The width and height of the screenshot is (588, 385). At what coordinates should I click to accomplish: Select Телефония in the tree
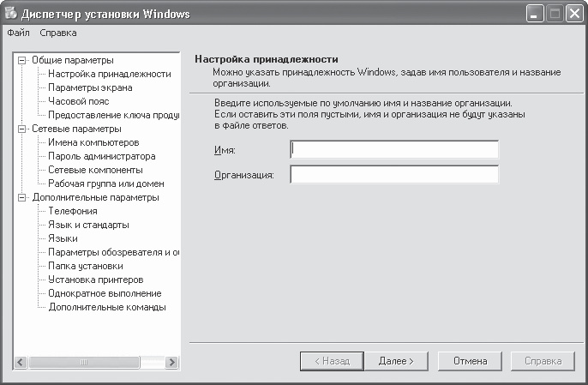click(x=72, y=211)
